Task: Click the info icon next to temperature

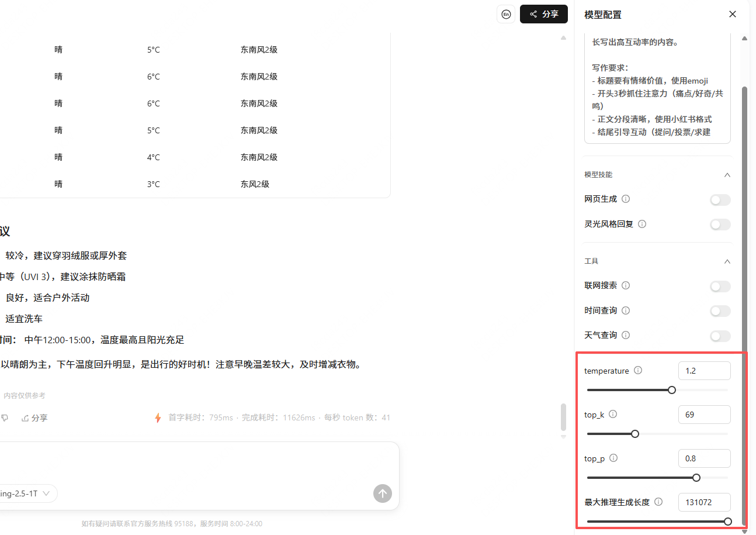Action: (x=638, y=370)
